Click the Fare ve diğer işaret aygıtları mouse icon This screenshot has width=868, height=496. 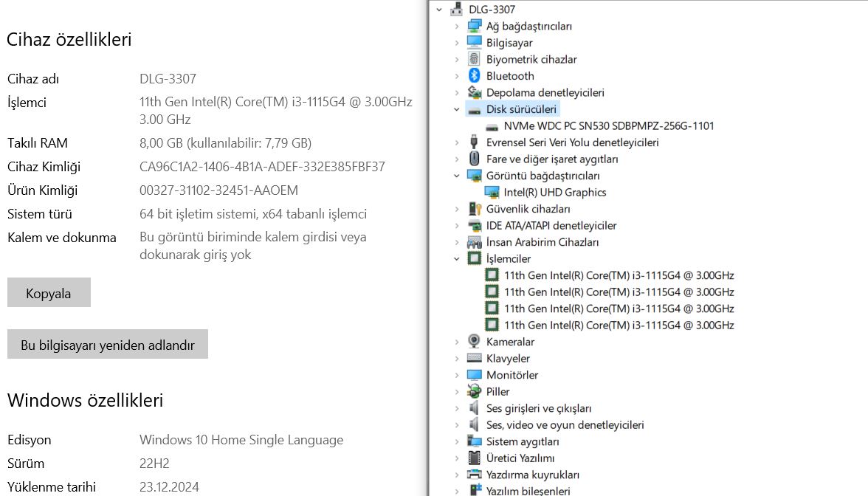475,159
